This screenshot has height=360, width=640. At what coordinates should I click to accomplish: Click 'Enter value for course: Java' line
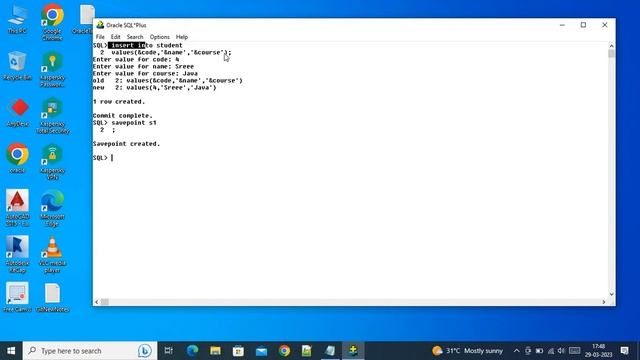[145, 73]
